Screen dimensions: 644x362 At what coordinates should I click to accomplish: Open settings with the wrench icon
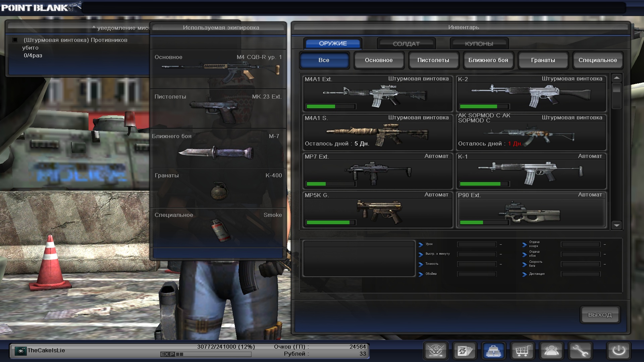[x=580, y=351]
